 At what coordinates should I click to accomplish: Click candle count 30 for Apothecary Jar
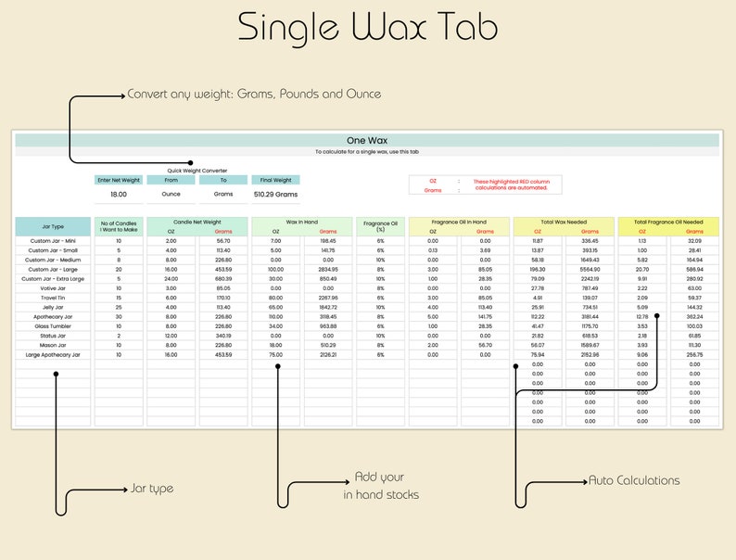tap(119, 317)
